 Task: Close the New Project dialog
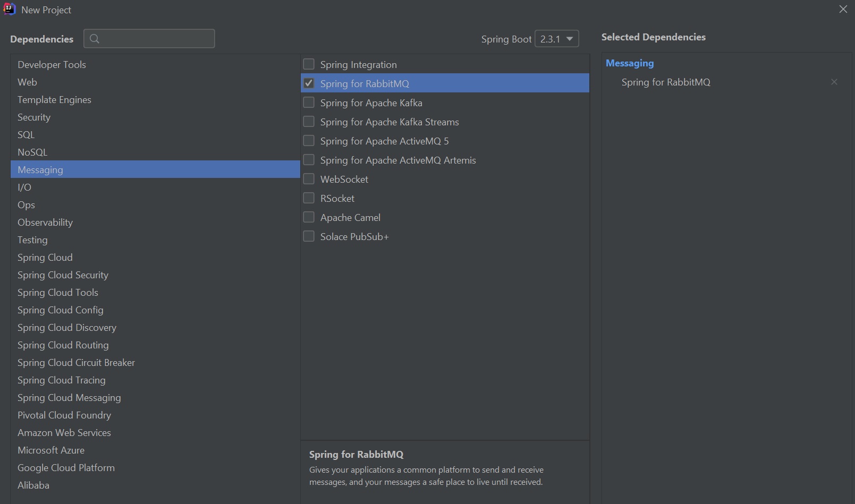click(x=843, y=10)
